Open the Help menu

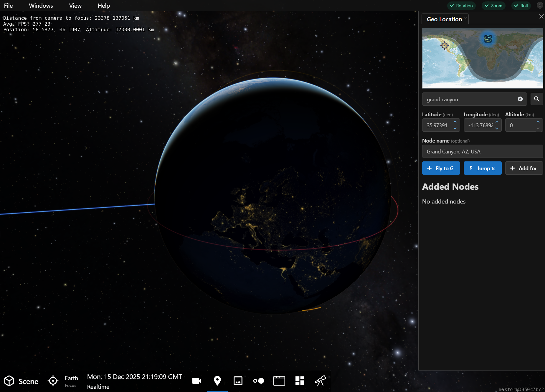[x=104, y=6]
